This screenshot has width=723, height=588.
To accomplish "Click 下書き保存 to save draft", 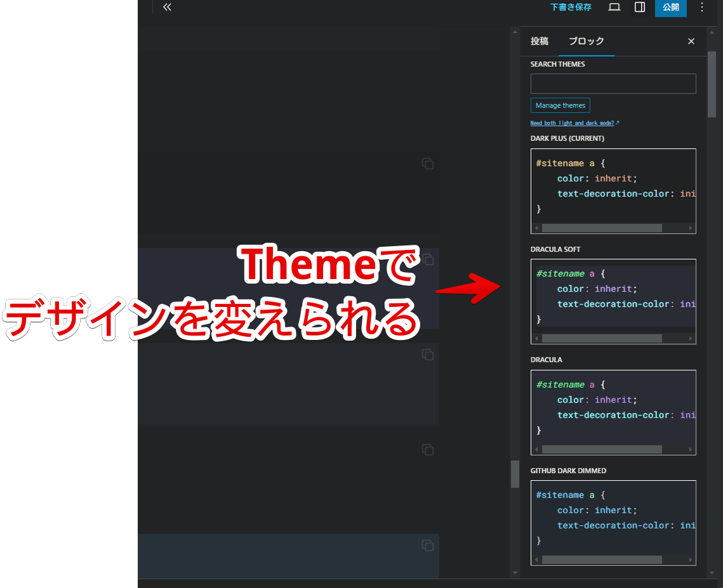I will 571,7.
